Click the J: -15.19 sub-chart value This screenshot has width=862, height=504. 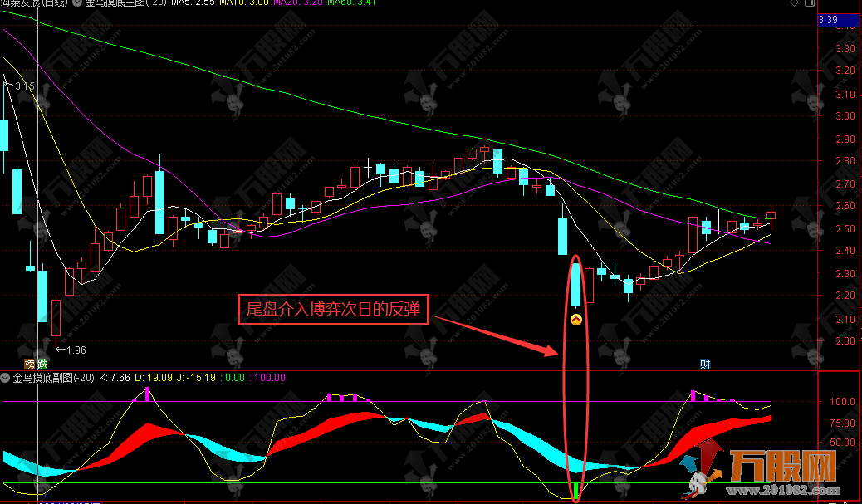click(x=196, y=378)
